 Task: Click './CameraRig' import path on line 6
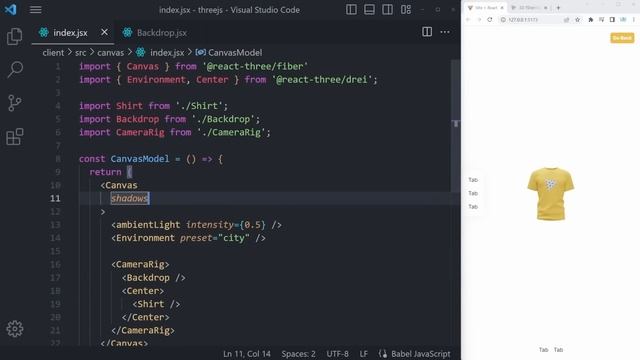click(x=231, y=132)
